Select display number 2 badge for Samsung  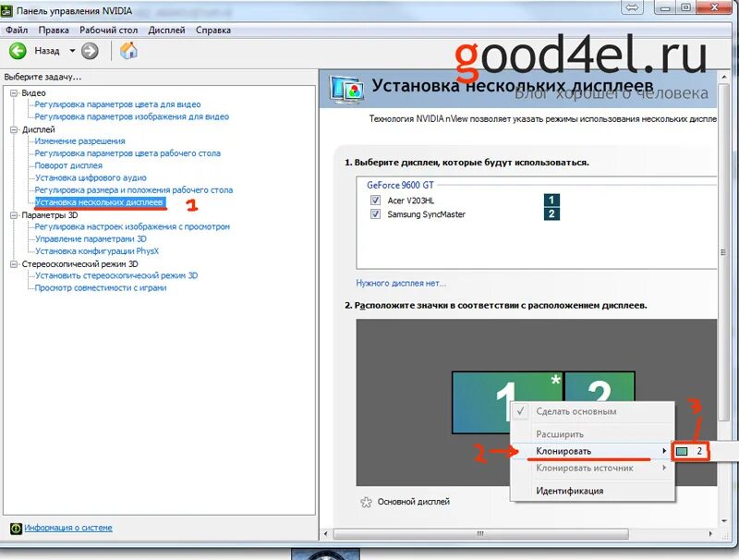551,214
